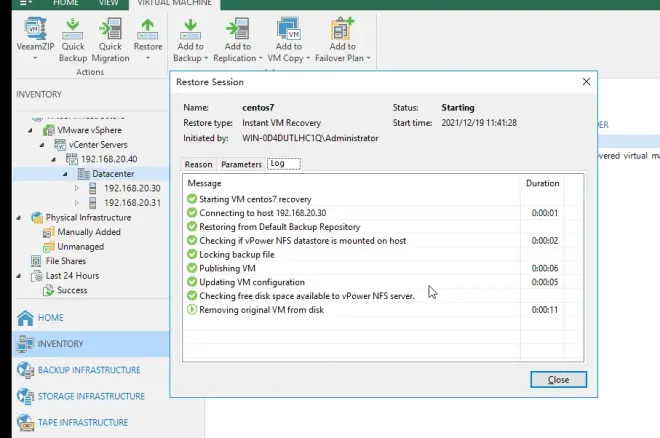Select host 192.168.20.31 in the tree

[132, 203]
